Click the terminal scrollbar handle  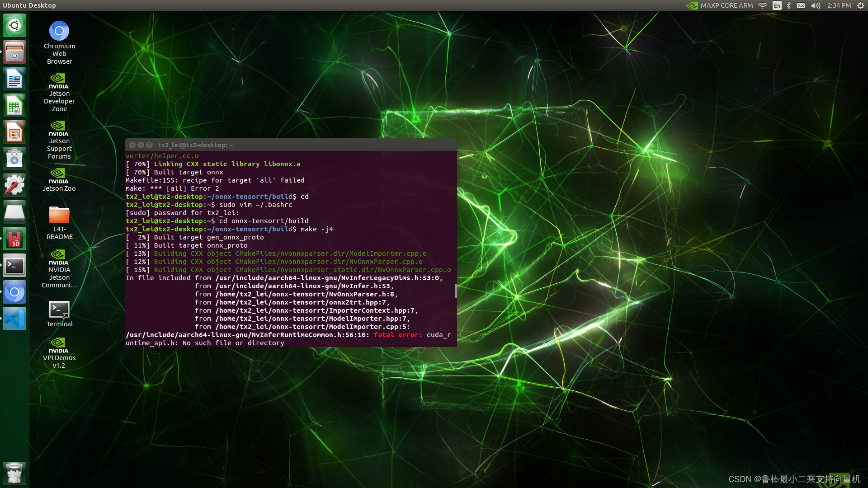455,291
